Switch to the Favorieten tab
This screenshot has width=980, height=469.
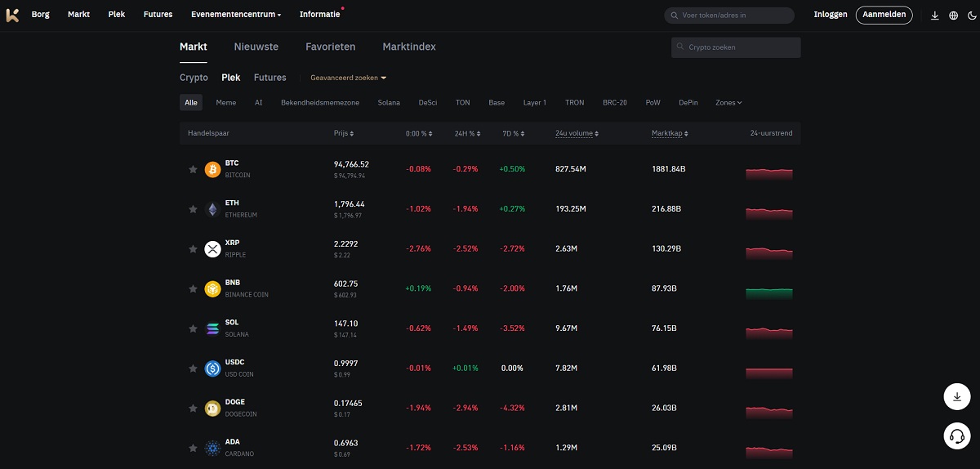[330, 47]
